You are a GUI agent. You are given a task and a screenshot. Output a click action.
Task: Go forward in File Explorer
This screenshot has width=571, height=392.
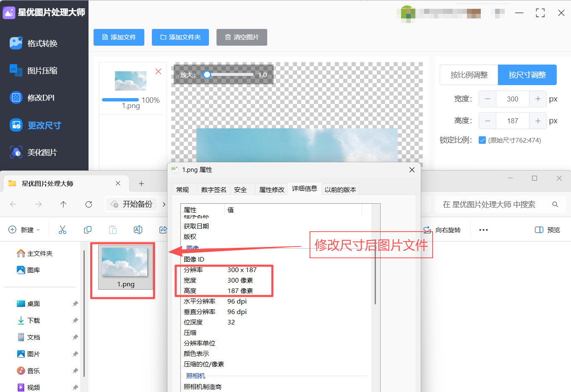coord(39,204)
